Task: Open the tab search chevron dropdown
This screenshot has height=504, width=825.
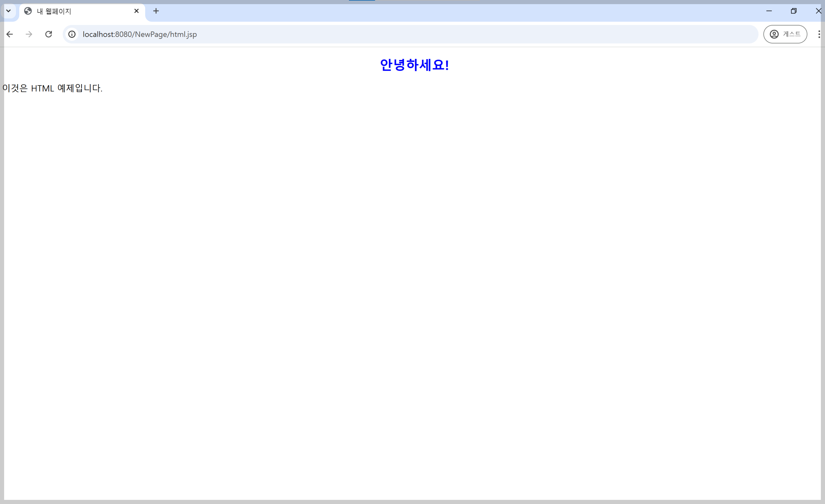Action: point(8,11)
